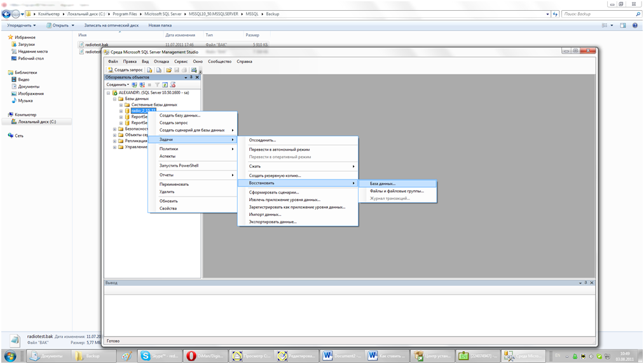Choose Перевести в автономный режим
Screen dimensions: 644x364
pyautogui.click(x=298, y=150)
